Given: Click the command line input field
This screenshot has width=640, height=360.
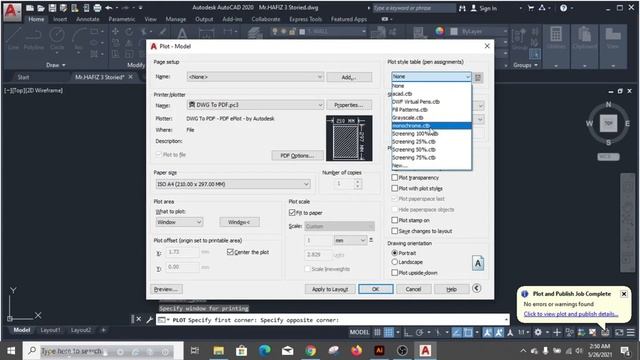Looking at the screenshot, I should 333,320.
